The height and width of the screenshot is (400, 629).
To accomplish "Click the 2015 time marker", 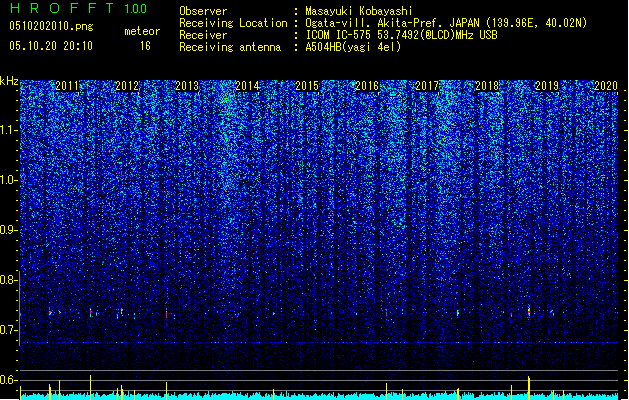I will (307, 86).
